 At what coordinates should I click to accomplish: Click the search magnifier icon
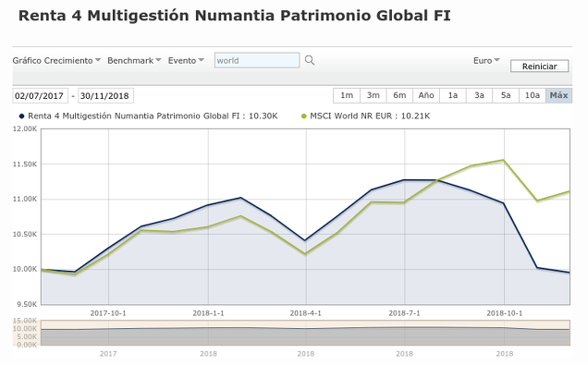pos(310,60)
